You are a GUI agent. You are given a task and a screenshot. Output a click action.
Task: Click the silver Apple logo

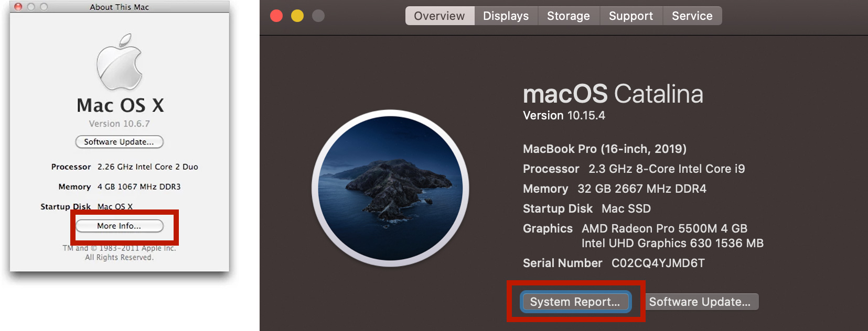click(120, 62)
